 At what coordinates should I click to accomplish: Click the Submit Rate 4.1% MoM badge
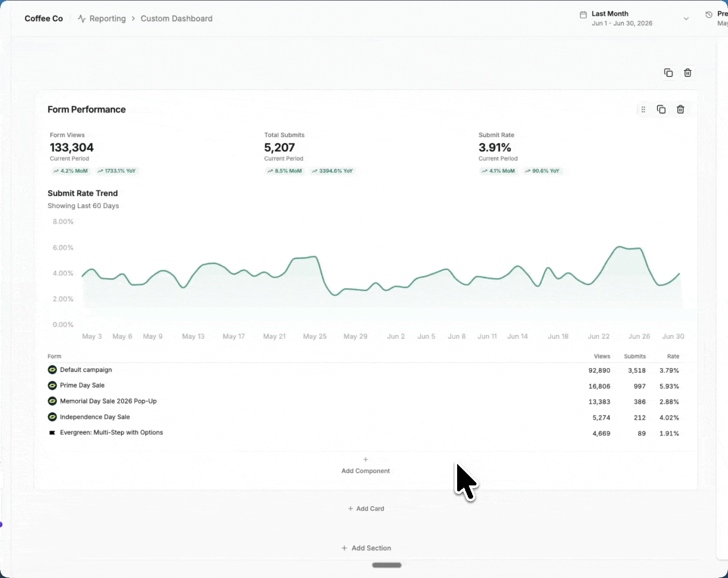coord(498,171)
